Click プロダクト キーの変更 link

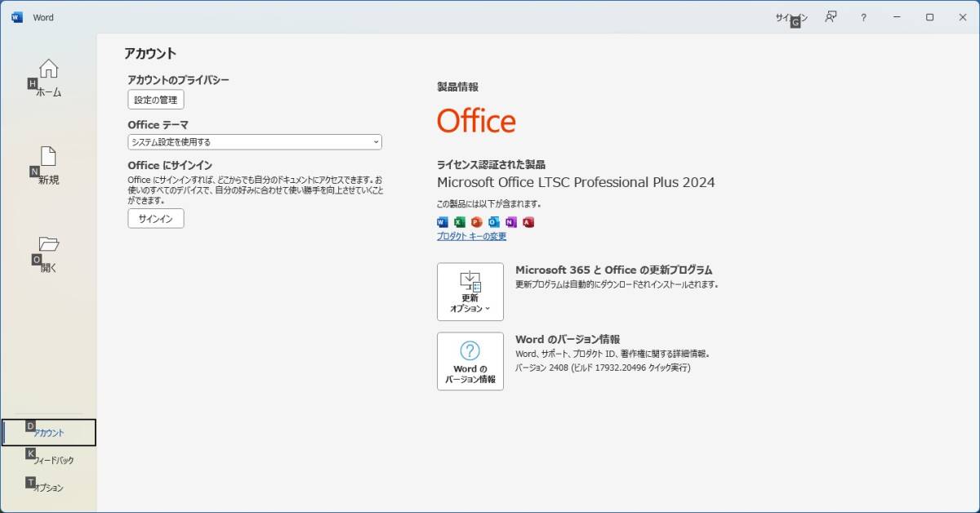(x=471, y=236)
